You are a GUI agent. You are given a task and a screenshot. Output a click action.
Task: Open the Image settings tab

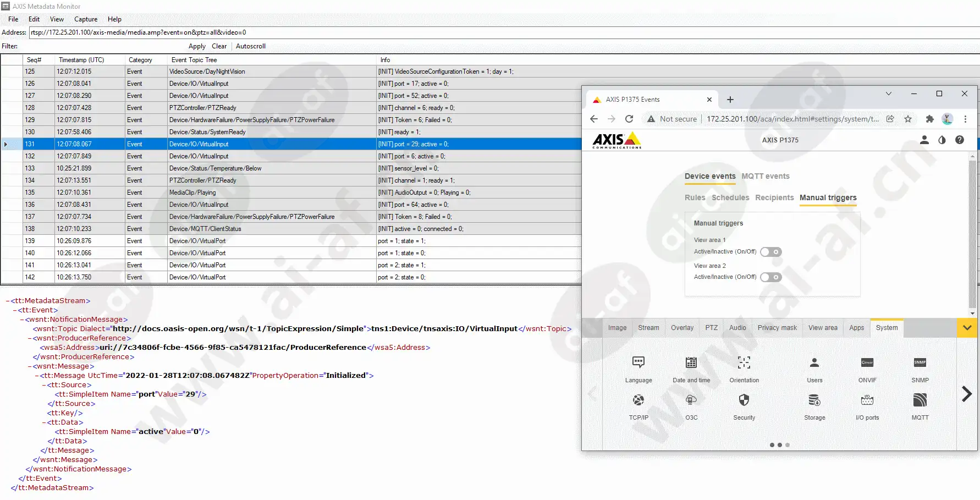617,328
